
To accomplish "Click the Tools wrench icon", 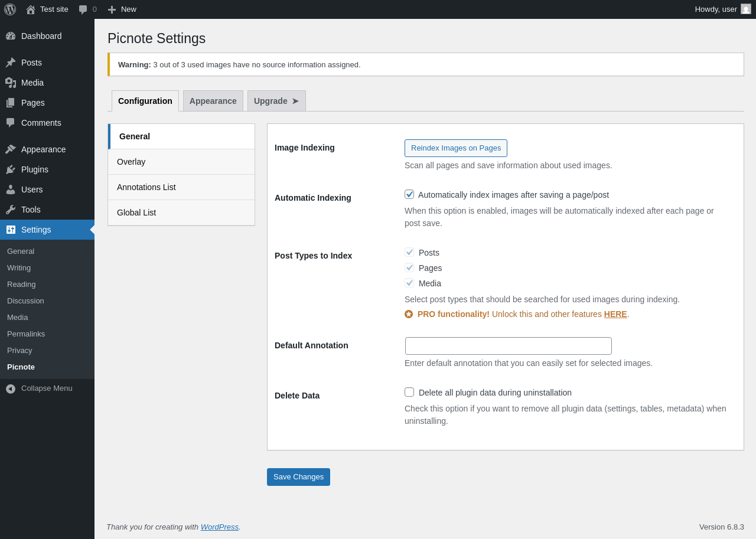I will (11, 210).
